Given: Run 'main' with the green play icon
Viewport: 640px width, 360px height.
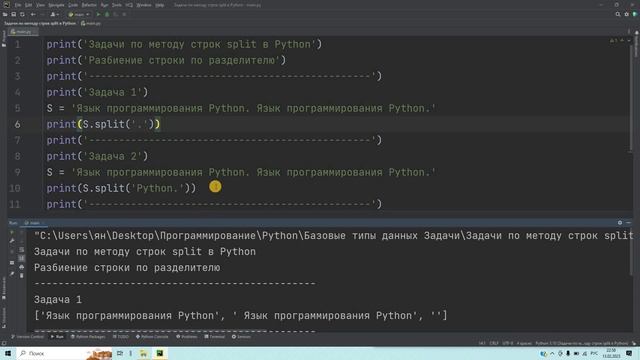Looking at the screenshot, I should tap(98, 14).
